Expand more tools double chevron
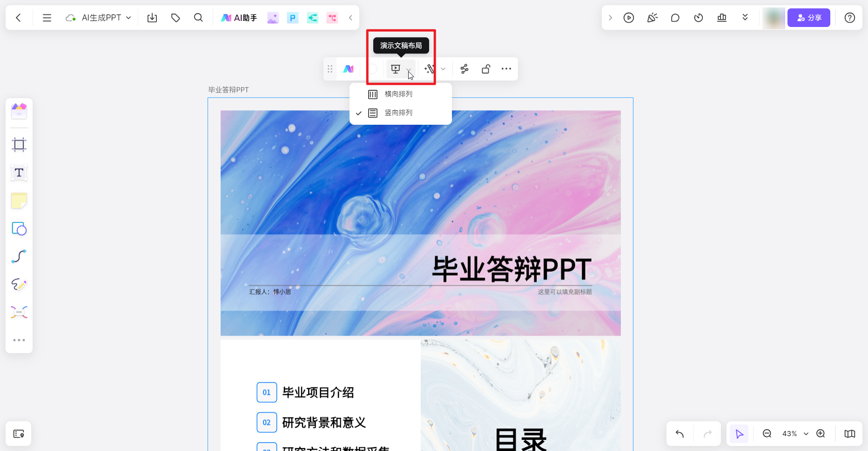 [x=745, y=17]
